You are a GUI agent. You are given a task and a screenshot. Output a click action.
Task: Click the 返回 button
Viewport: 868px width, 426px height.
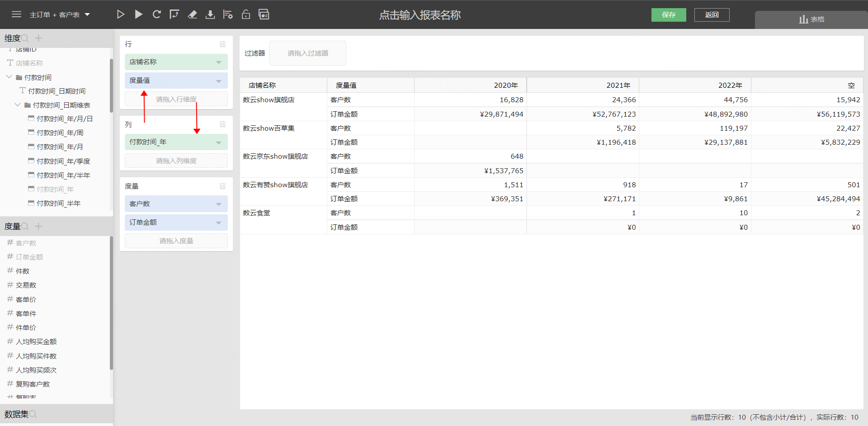pos(712,15)
